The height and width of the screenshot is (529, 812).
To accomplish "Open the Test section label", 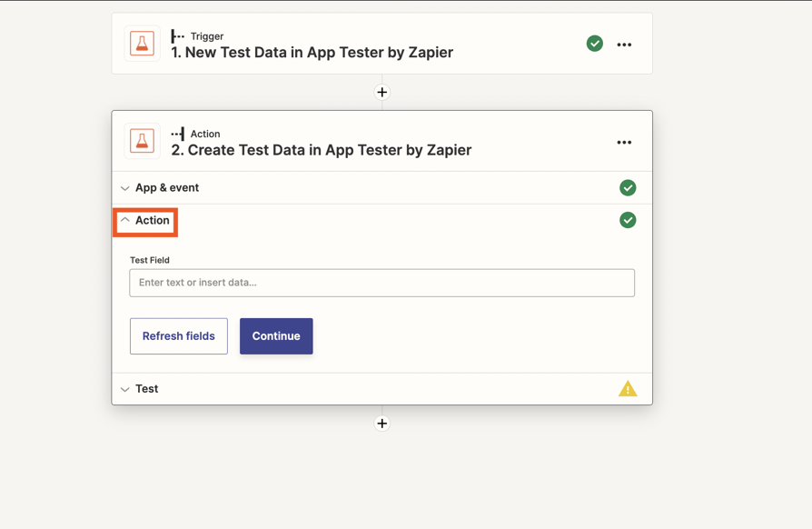I will coord(146,389).
